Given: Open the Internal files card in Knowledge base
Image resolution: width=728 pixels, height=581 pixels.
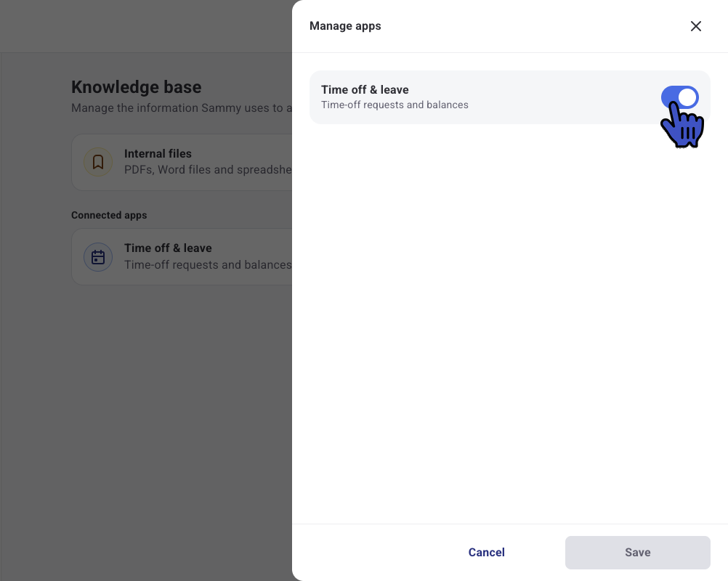Looking at the screenshot, I should (182, 162).
